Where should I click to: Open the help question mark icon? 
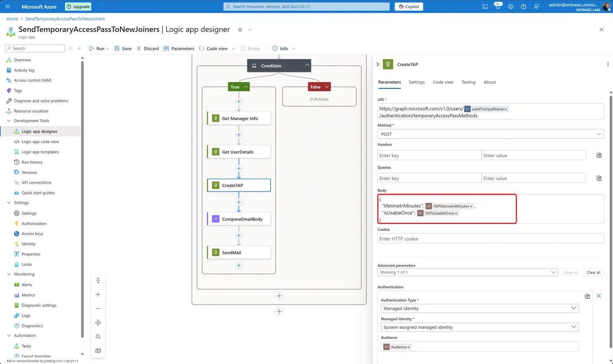(524, 7)
